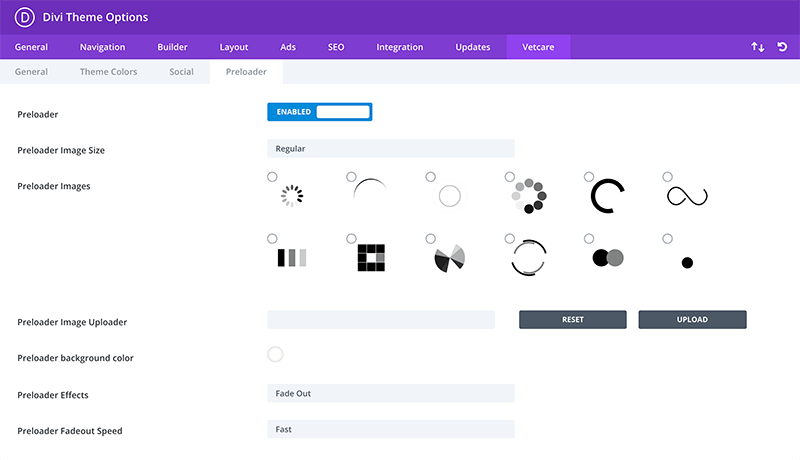This screenshot has width=800, height=460.
Task: Click the hollow circle preloader image
Action: (x=449, y=196)
